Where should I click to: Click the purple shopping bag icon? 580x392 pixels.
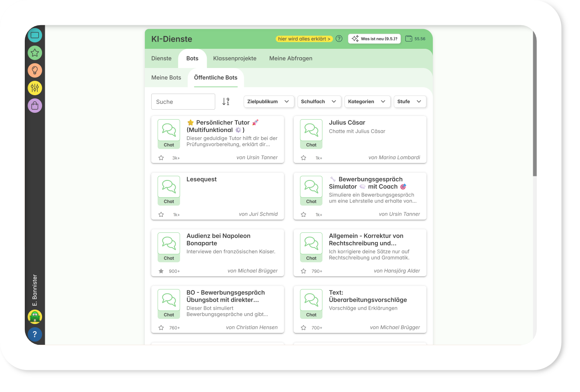tap(35, 106)
